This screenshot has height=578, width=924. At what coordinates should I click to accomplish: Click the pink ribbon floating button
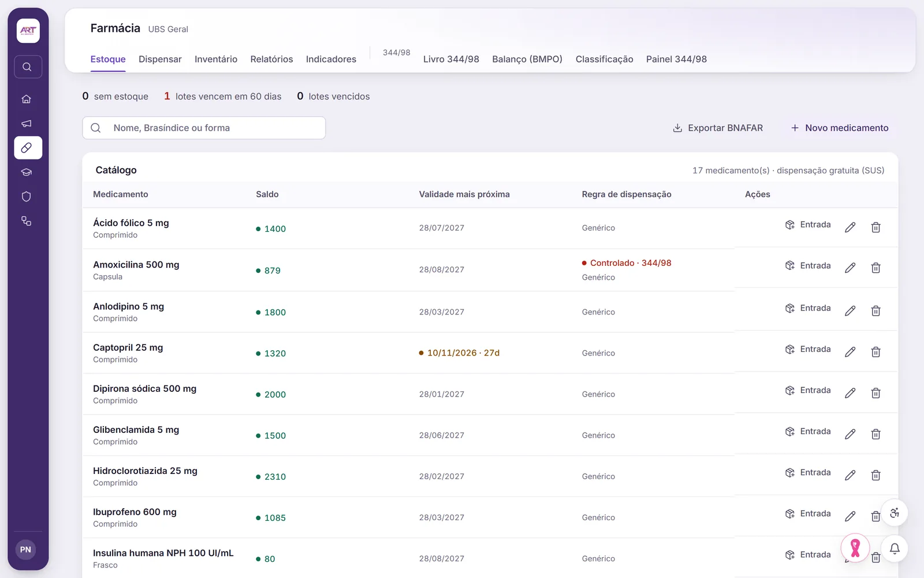click(x=855, y=548)
